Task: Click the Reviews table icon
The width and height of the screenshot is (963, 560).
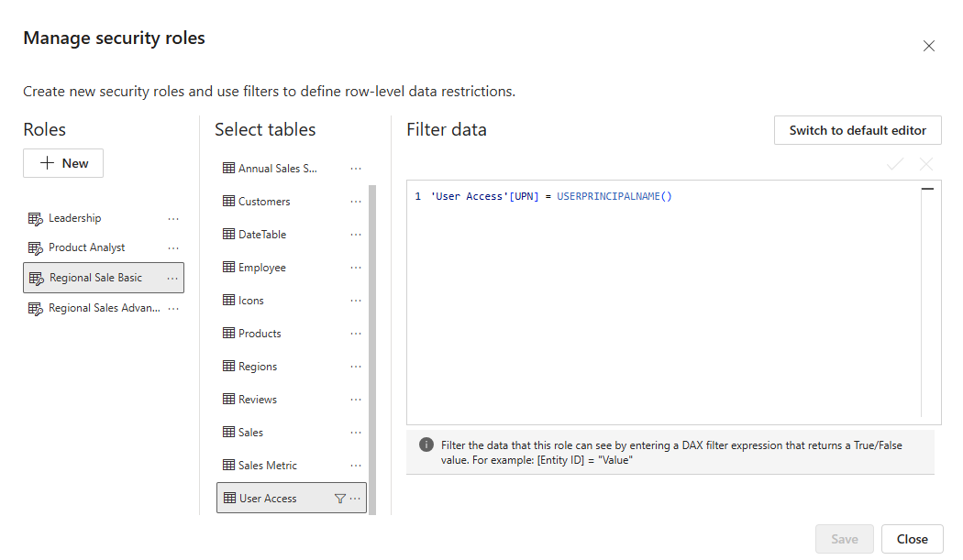Action: 228,399
